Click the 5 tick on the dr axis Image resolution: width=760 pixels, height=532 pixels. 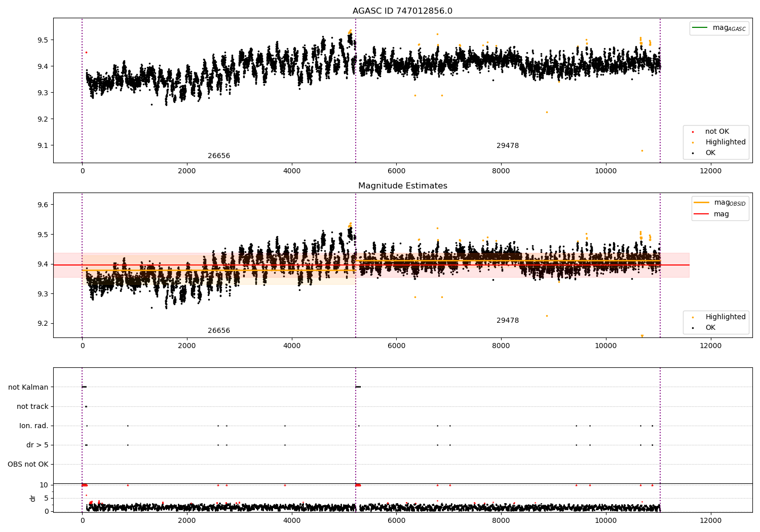pyautogui.click(x=47, y=498)
